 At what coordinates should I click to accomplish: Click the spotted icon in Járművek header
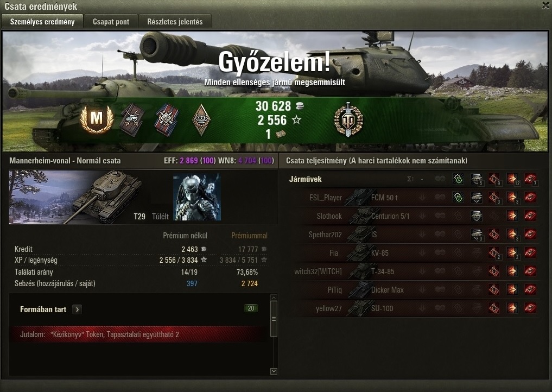[x=458, y=179]
